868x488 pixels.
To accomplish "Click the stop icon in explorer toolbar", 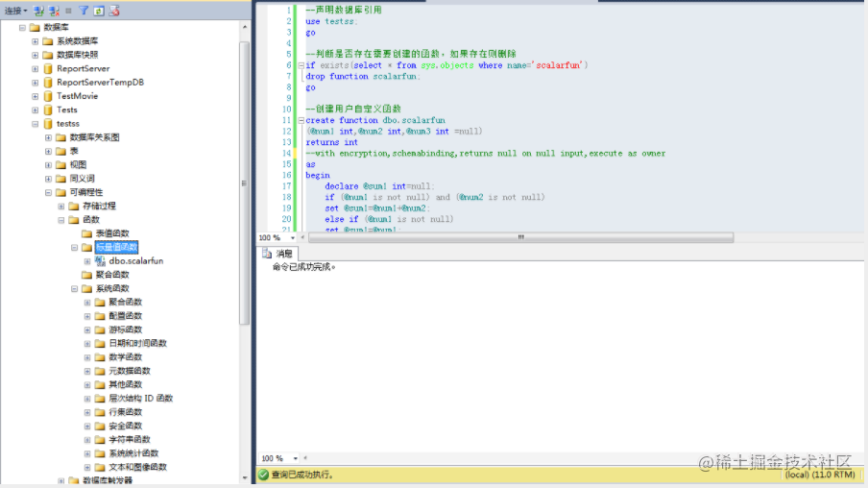I will point(68,11).
